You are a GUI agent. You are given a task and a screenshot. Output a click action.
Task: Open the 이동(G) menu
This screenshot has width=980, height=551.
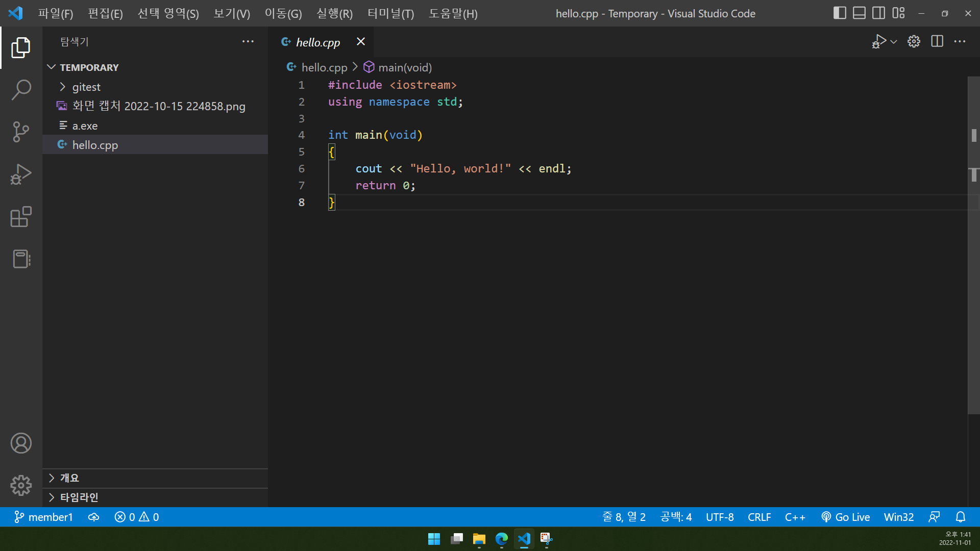point(283,13)
